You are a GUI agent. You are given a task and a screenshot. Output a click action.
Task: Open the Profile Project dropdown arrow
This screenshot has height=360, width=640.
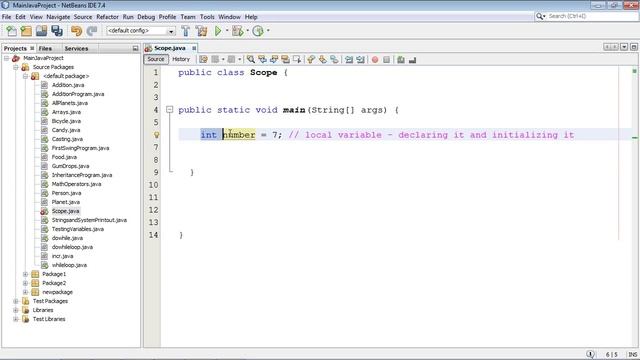268,31
